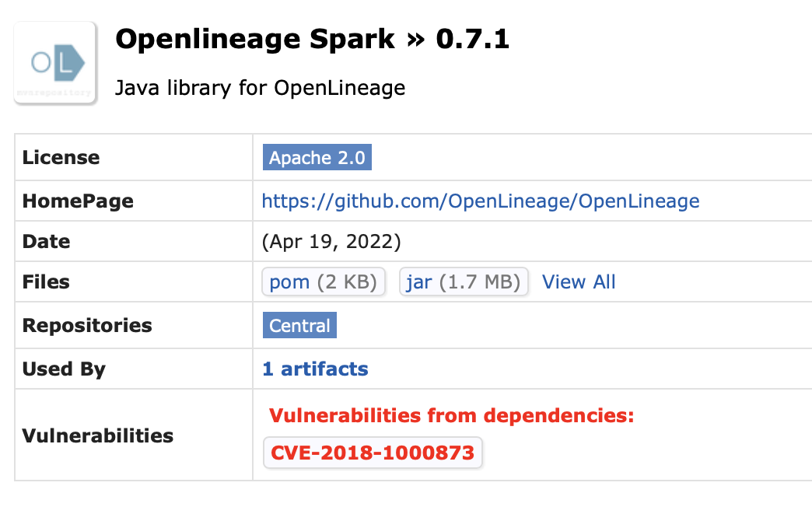Click the License row label
Viewport: 812px width, 521px height.
click(61, 157)
